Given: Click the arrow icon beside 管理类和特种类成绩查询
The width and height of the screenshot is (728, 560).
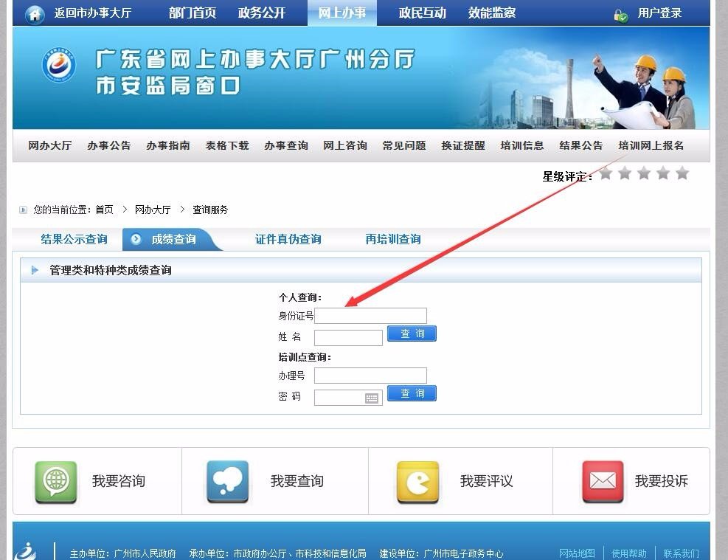Looking at the screenshot, I should tap(34, 270).
